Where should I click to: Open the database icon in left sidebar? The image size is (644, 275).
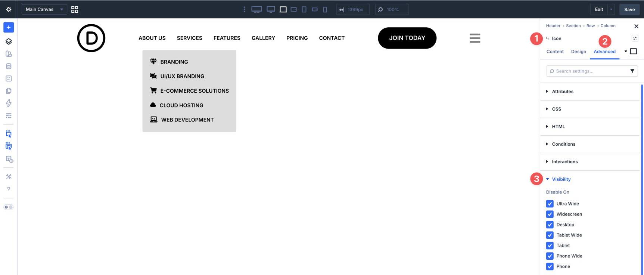pos(9,66)
